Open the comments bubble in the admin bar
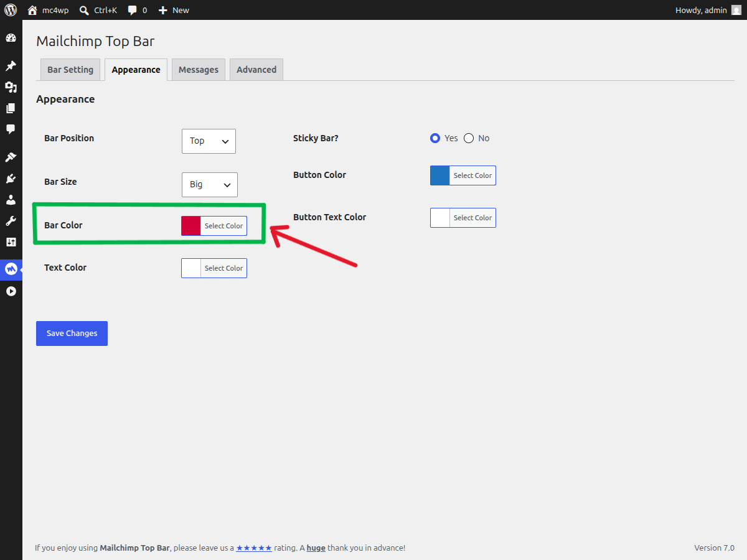The image size is (747, 560). point(132,10)
